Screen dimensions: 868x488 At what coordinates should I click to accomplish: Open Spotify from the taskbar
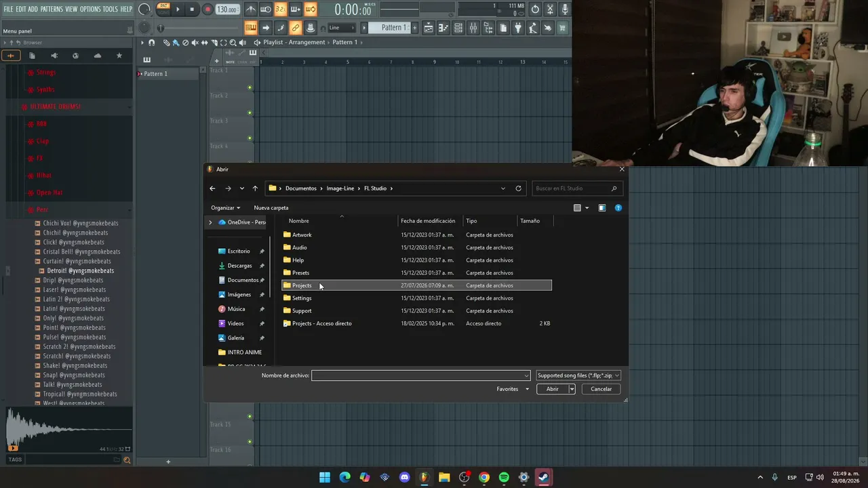point(504,478)
